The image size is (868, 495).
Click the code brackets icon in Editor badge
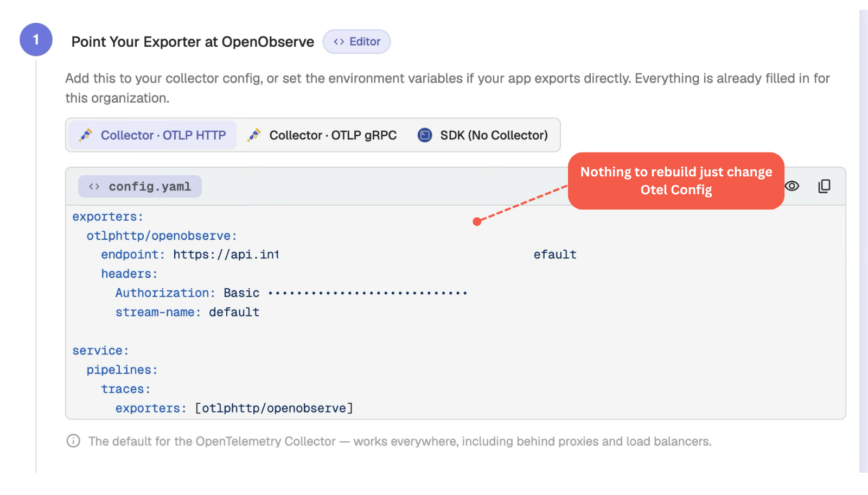339,42
